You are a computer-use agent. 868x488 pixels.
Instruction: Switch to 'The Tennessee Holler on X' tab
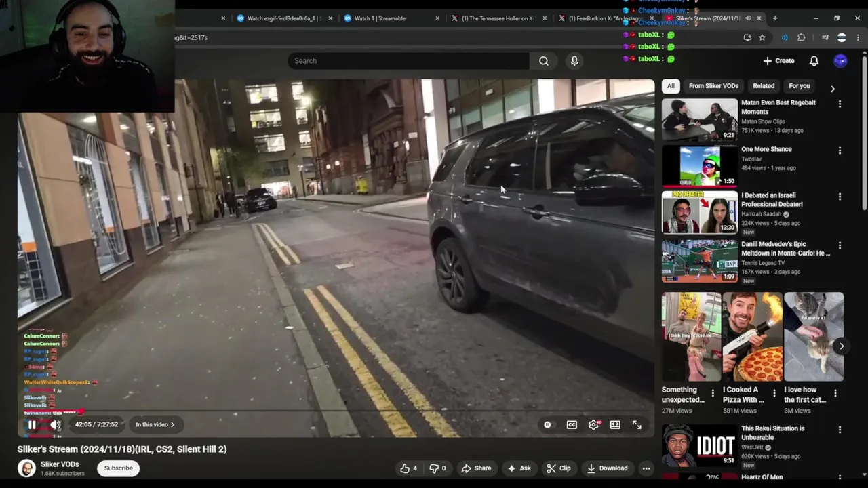tap(499, 18)
